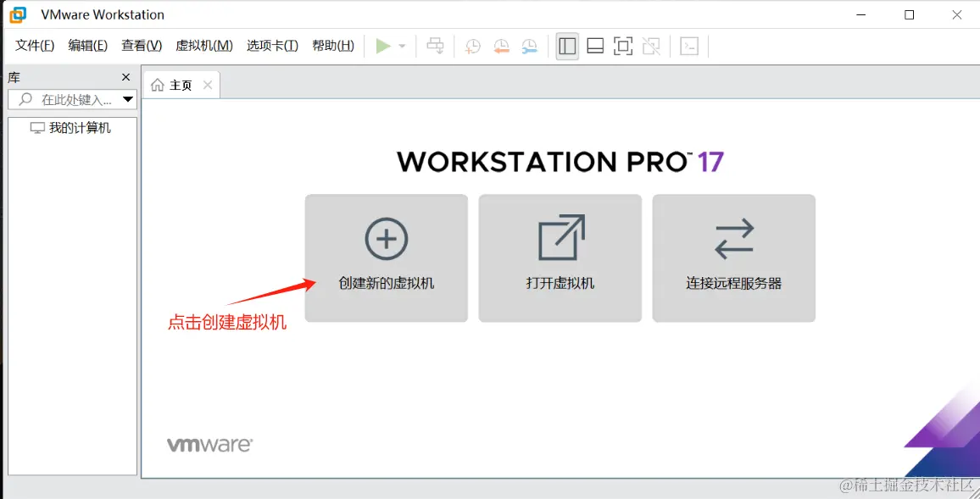Close the 库 library panel
980x499 pixels.
(125, 77)
